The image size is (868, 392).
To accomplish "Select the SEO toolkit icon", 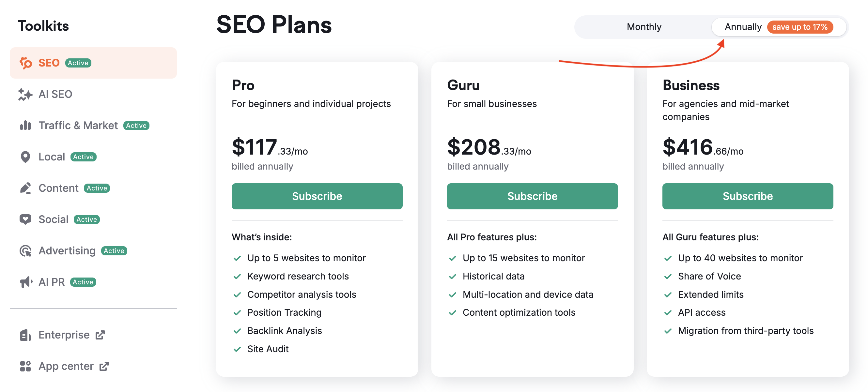I will pyautogui.click(x=25, y=63).
